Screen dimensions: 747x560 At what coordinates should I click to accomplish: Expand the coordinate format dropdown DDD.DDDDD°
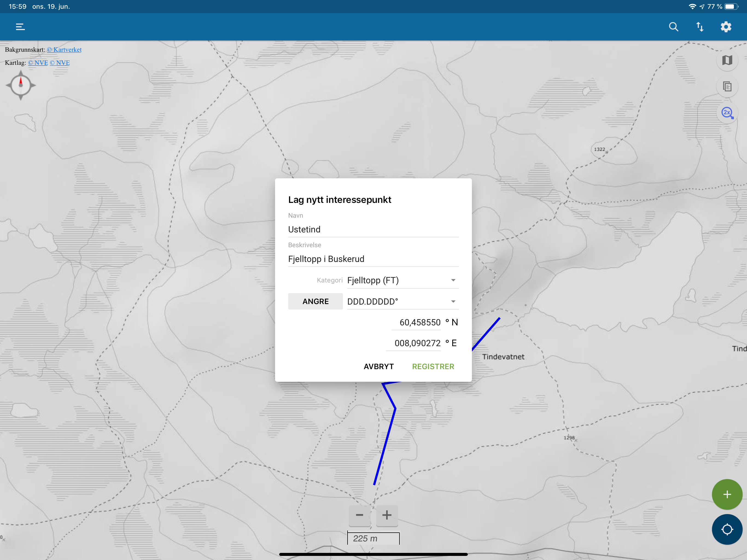click(402, 301)
